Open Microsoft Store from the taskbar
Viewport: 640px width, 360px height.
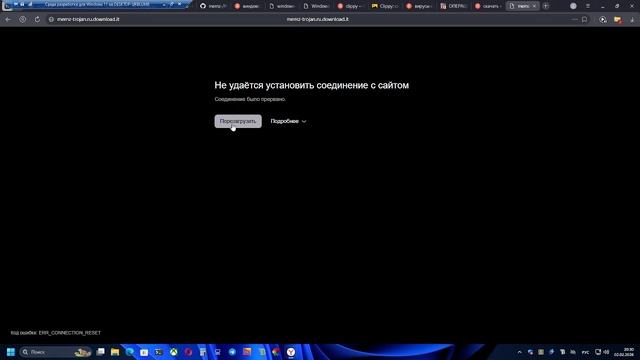[144, 352]
